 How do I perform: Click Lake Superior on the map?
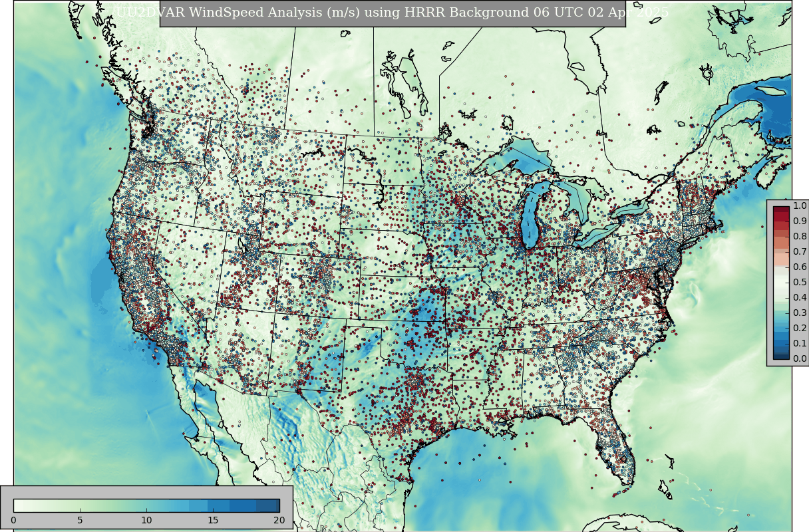tap(519, 158)
